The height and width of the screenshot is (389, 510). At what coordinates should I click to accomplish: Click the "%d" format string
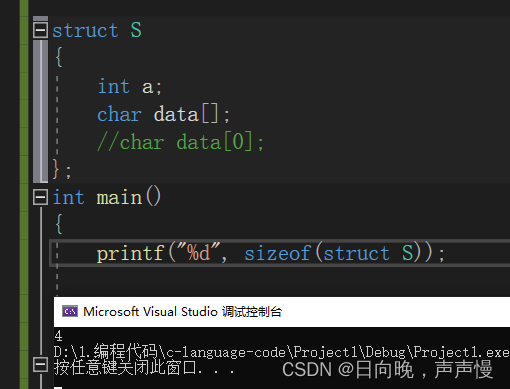click(x=198, y=252)
